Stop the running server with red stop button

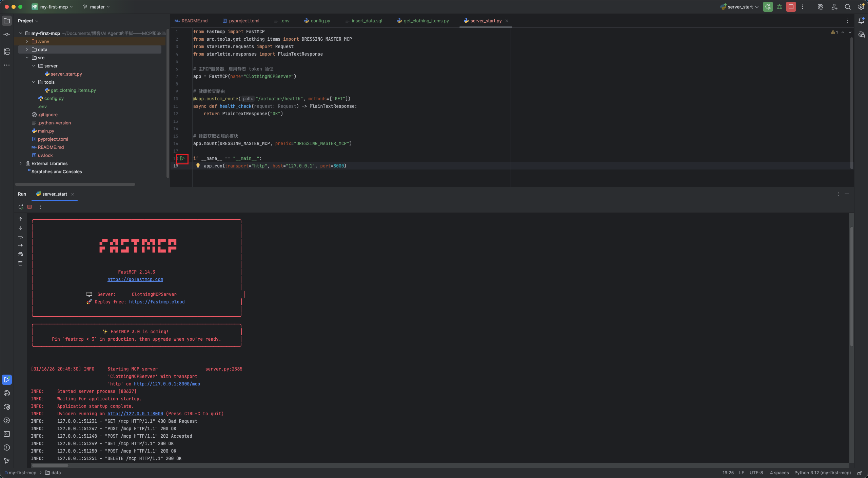tap(791, 7)
